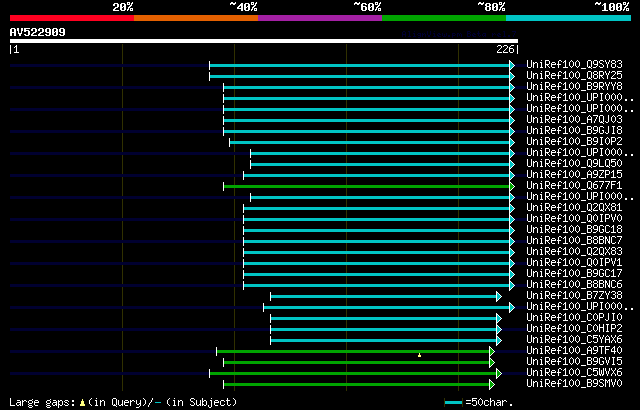Image resolution: width=640 pixels, height=410 pixels.
Task: Click the green alignment bar for Q677F1
Action: (x=367, y=186)
